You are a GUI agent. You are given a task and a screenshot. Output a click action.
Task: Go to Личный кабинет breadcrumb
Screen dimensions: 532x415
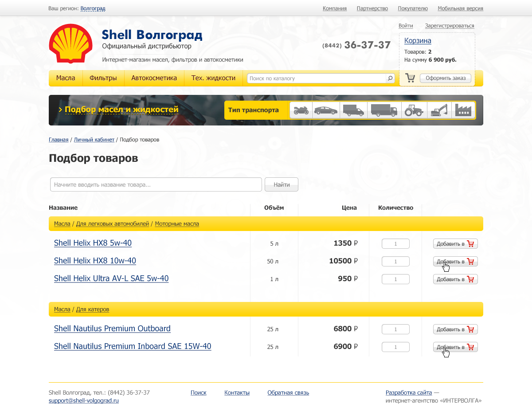[94, 140]
